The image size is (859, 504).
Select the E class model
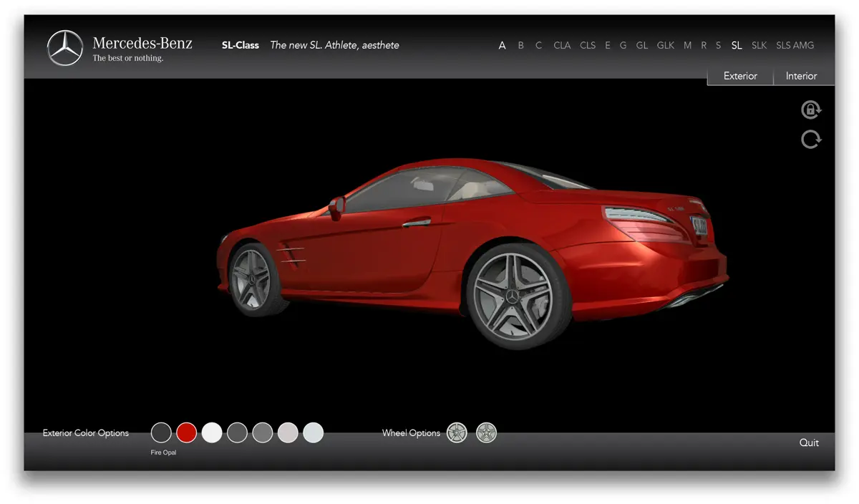point(608,45)
